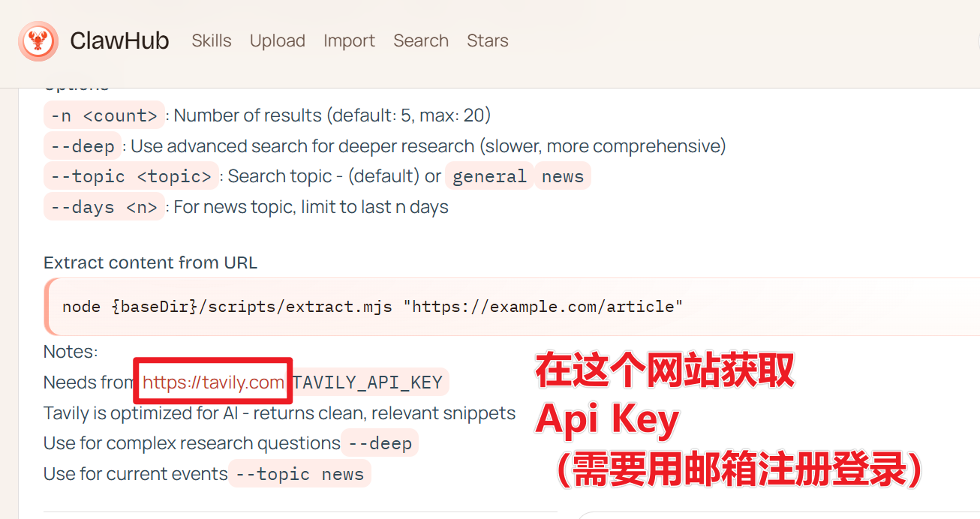This screenshot has height=519, width=980.
Task: Click the "--days <n>" option code tag
Action: (x=104, y=207)
